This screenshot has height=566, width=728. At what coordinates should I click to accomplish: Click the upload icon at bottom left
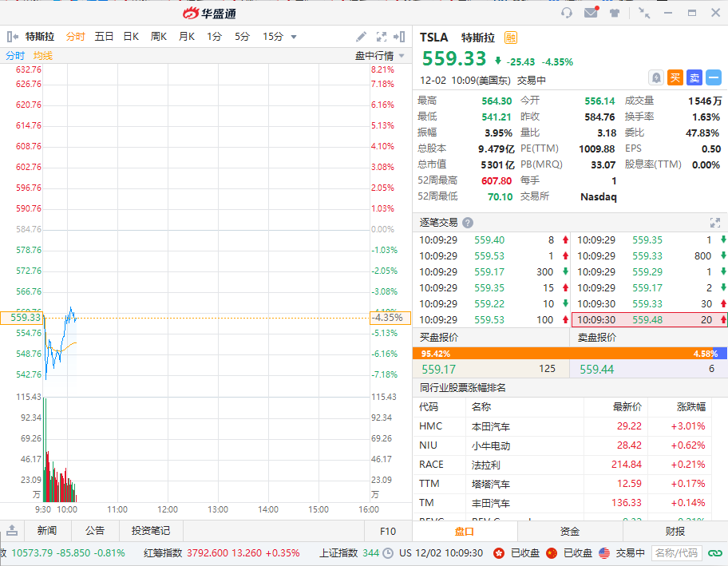pyautogui.click(x=13, y=531)
